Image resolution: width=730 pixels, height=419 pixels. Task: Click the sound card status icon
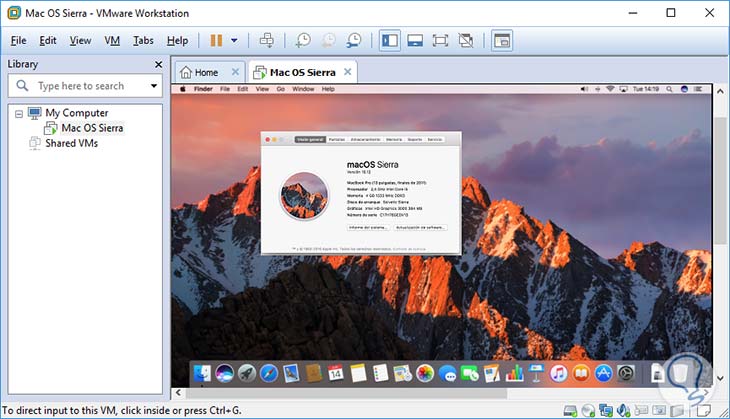(623, 410)
